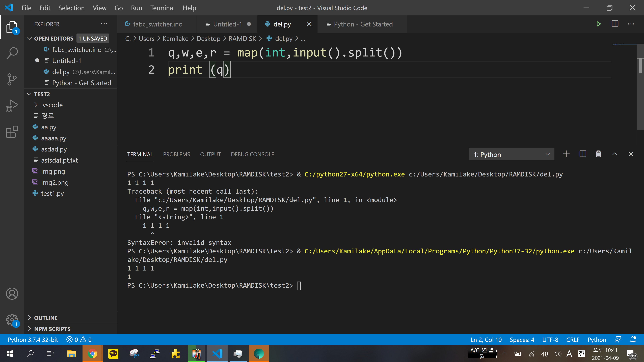644x362 pixels.
Task: Open the Extensions view
Action: pyautogui.click(x=12, y=132)
